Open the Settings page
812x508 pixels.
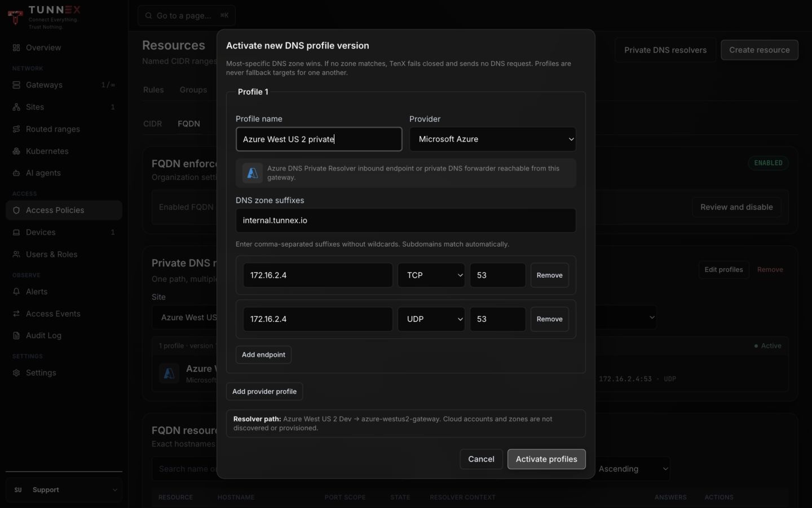click(x=64, y=373)
